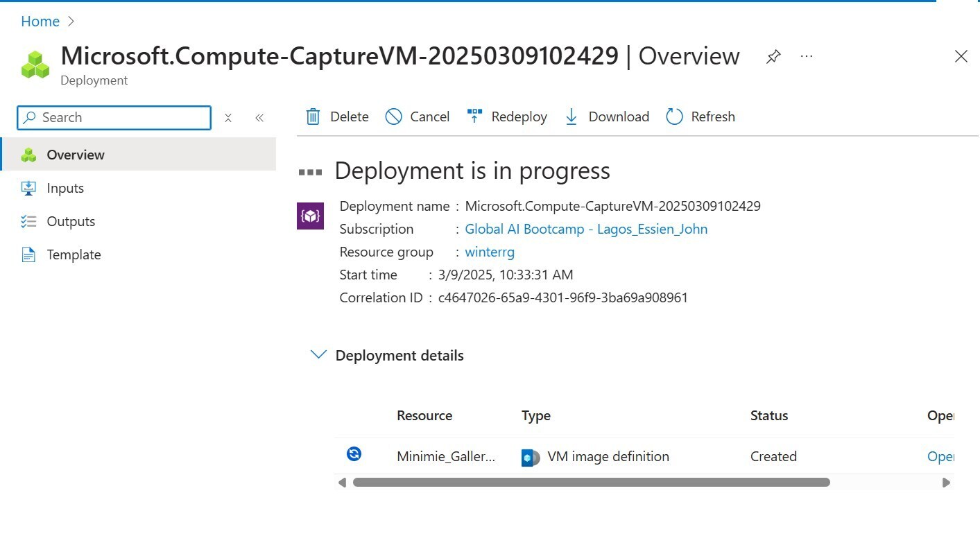This screenshot has width=980, height=545.
Task: Click the Delete toolbar button
Action: point(337,116)
